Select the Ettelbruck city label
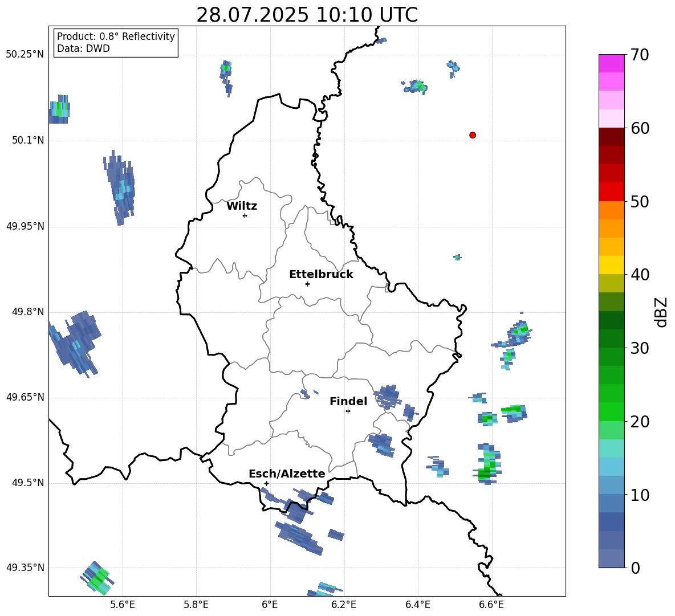 click(321, 275)
